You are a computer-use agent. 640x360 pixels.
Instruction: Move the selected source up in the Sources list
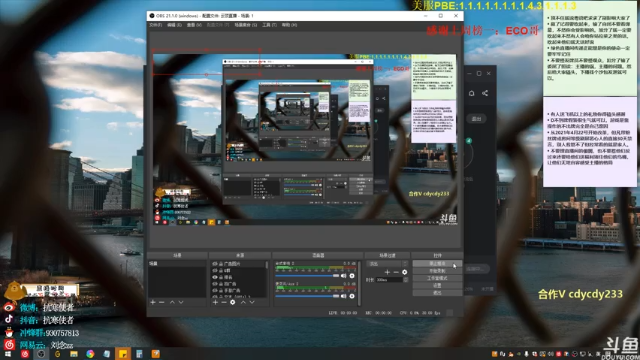pos(243,302)
